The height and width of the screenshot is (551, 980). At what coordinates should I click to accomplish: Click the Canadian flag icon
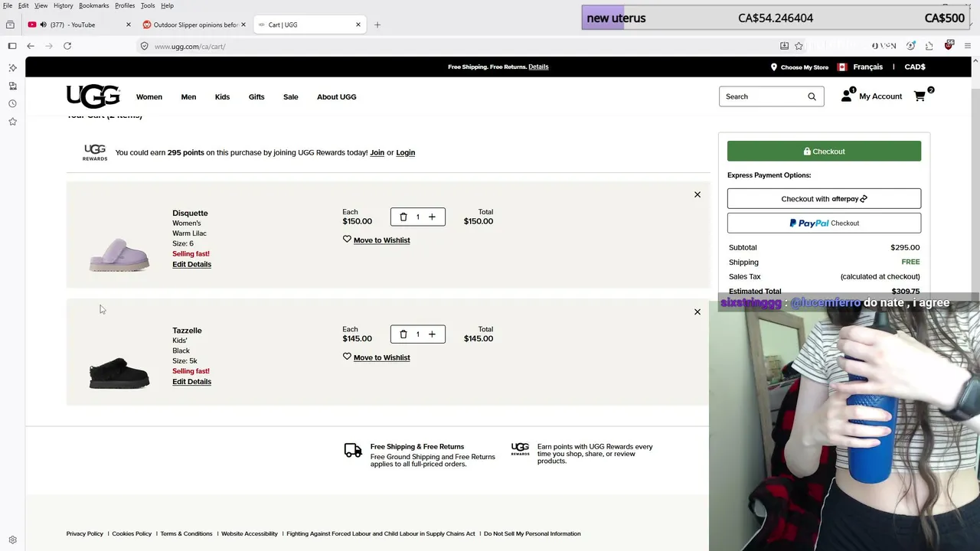coord(842,67)
